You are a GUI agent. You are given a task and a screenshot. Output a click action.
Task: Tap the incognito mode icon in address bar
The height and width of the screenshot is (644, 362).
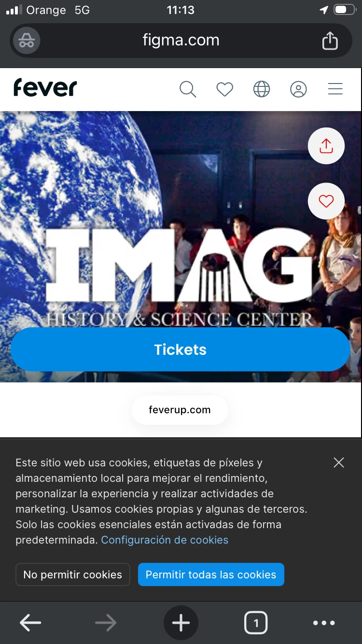click(27, 41)
